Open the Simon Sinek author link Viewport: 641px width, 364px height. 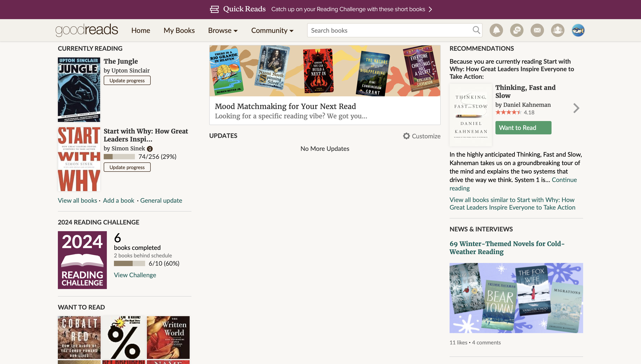tap(128, 149)
